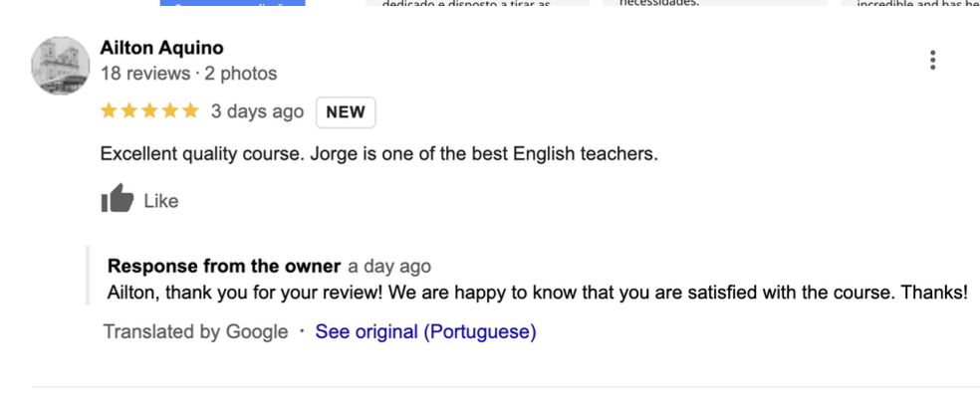The width and height of the screenshot is (980, 400).
Task: Open Ailton Aquino's profile picture
Action: (61, 66)
